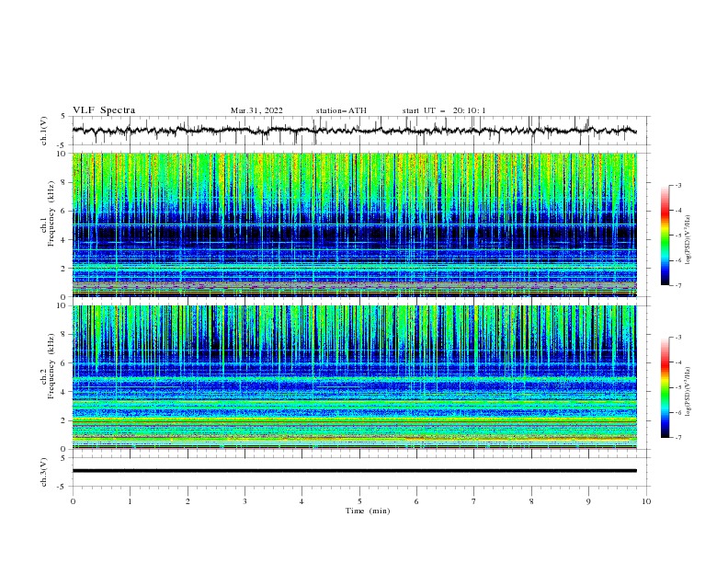728x563 pixels.
Task: Click time-axis tick label "1"
Action: coord(130,501)
